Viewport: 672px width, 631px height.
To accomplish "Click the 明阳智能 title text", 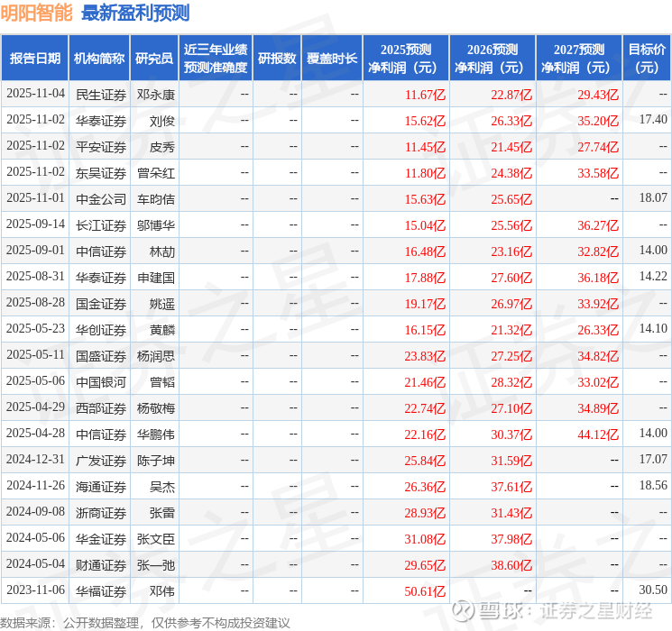I will point(37,13).
